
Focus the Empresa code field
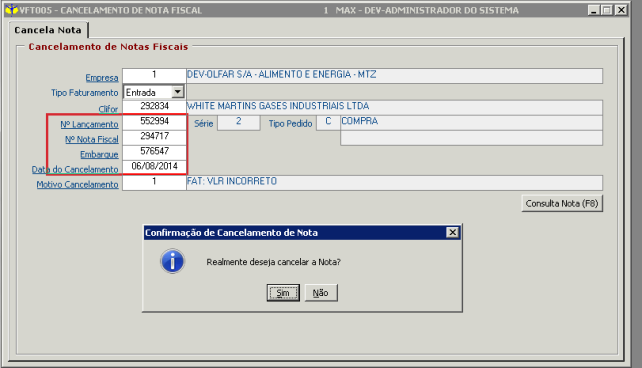(154, 75)
